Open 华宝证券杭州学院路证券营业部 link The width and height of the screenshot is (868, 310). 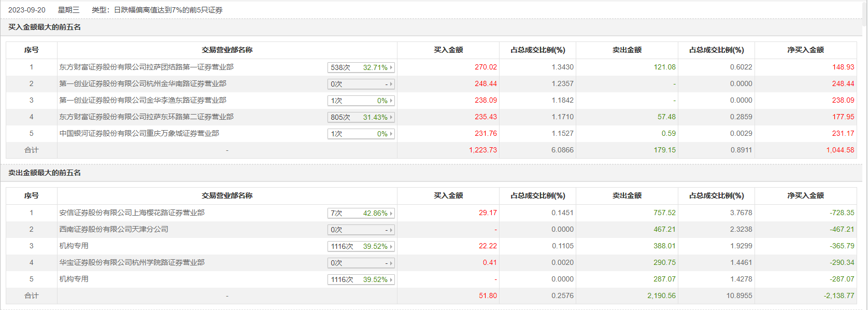[x=132, y=262]
